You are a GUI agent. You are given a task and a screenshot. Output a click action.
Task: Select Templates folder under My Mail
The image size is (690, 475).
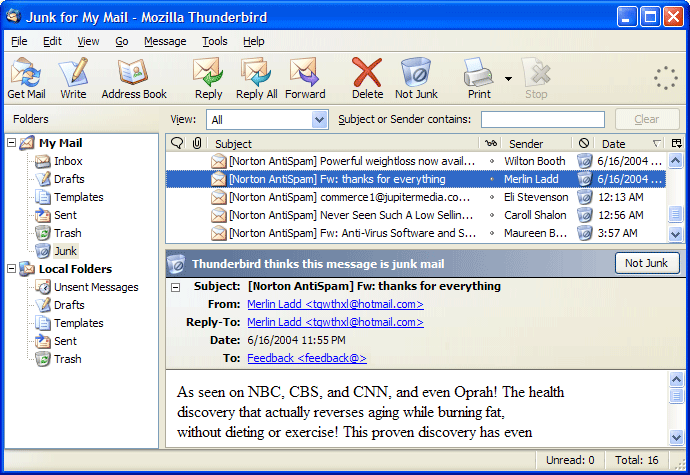click(x=79, y=197)
